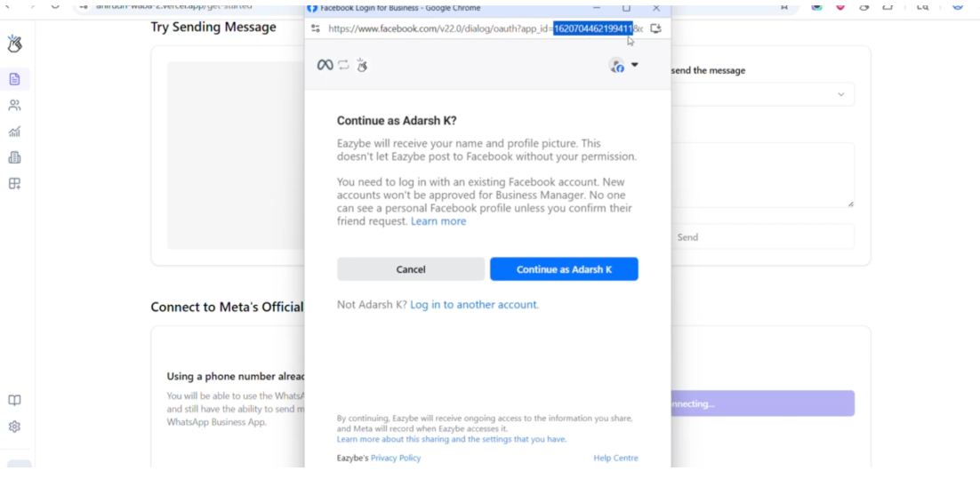
Task: Open site info icon in popup address bar
Action: (x=316, y=28)
